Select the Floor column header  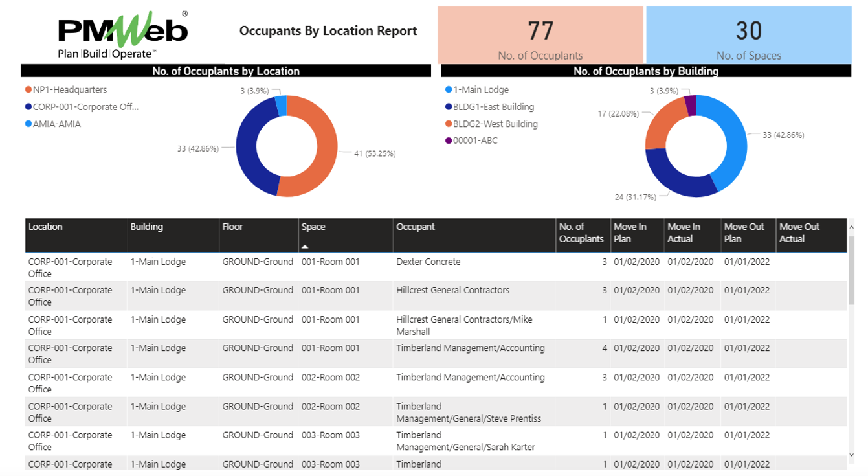(233, 227)
